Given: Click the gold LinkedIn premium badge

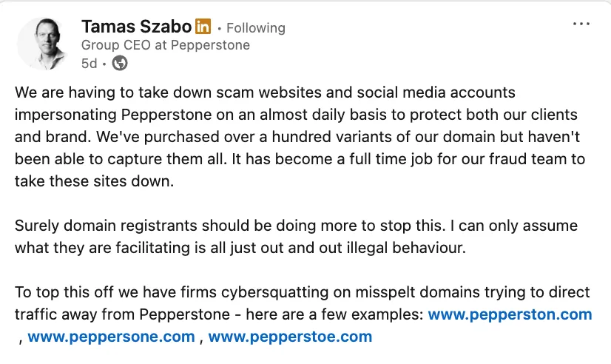Looking at the screenshot, I should tap(203, 27).
